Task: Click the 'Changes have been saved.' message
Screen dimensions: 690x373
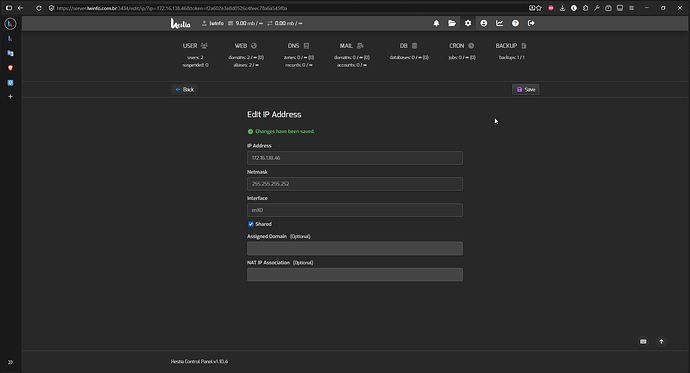Action: [x=285, y=131]
